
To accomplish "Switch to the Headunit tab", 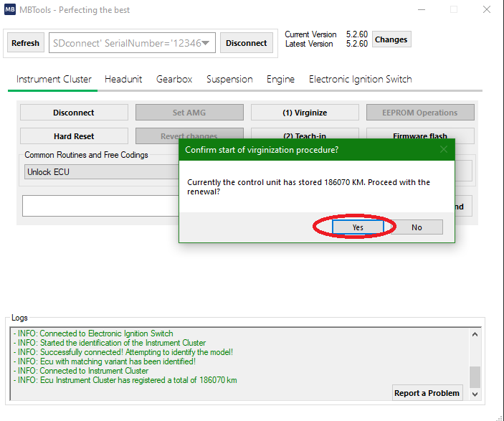I will coord(124,80).
